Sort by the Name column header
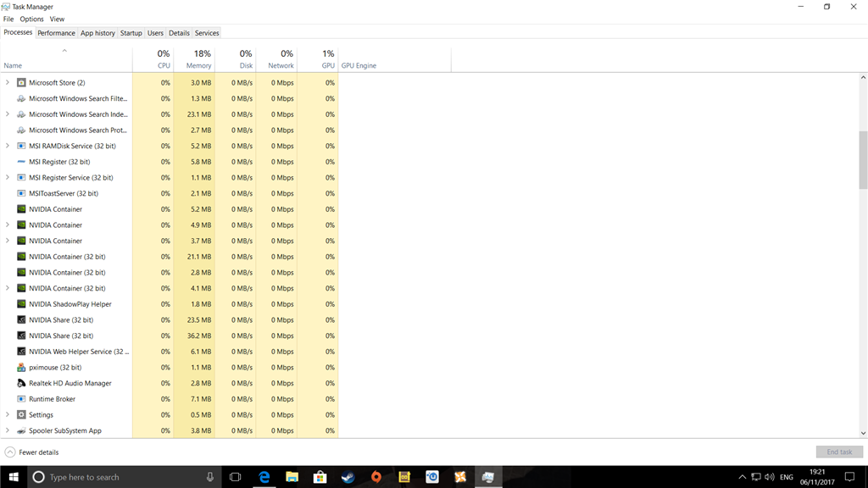Viewport: 868px width, 488px height. [x=66, y=59]
